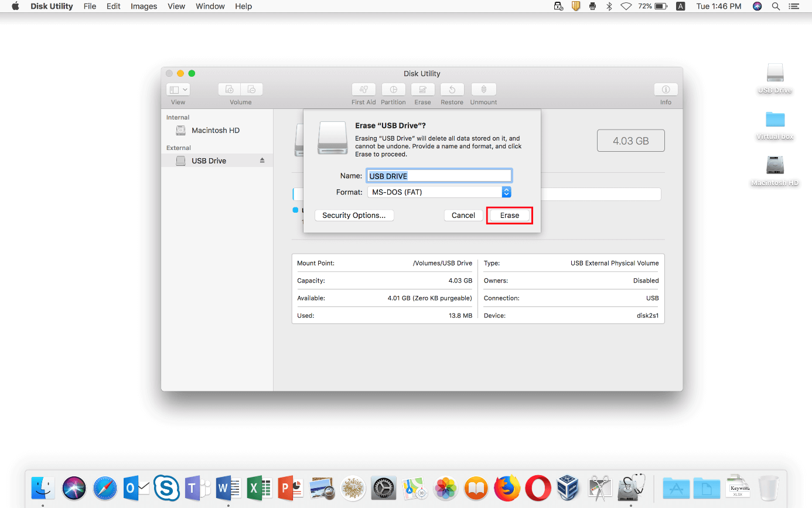The height and width of the screenshot is (508, 812).
Task: Select USB Drive in the sidebar
Action: pos(209,161)
